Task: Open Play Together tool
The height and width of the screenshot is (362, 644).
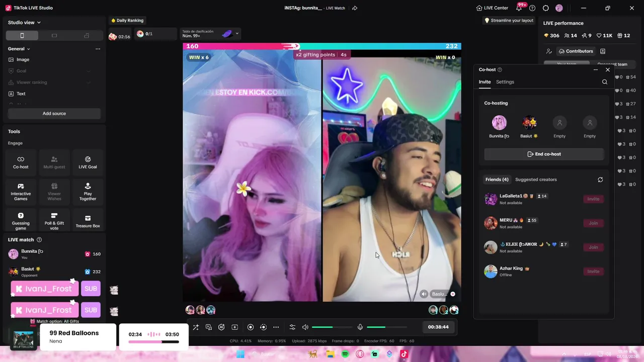Action: pyautogui.click(x=88, y=192)
